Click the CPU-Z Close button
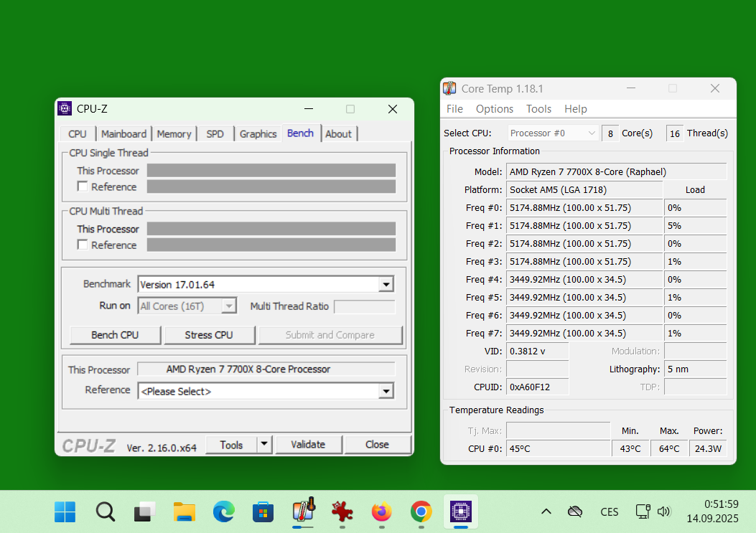 pos(378,445)
